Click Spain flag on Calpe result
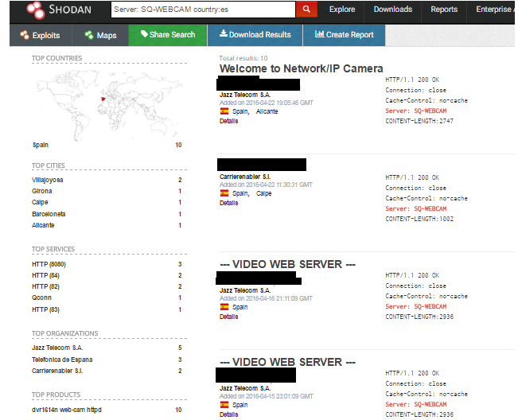This screenshot has height=420, width=518. (x=224, y=193)
